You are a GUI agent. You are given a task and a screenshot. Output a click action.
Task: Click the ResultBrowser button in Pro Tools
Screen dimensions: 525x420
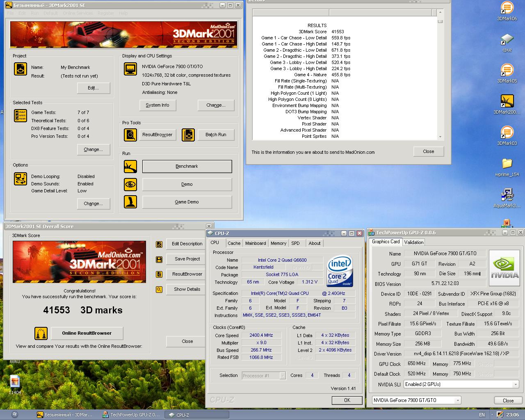point(157,135)
